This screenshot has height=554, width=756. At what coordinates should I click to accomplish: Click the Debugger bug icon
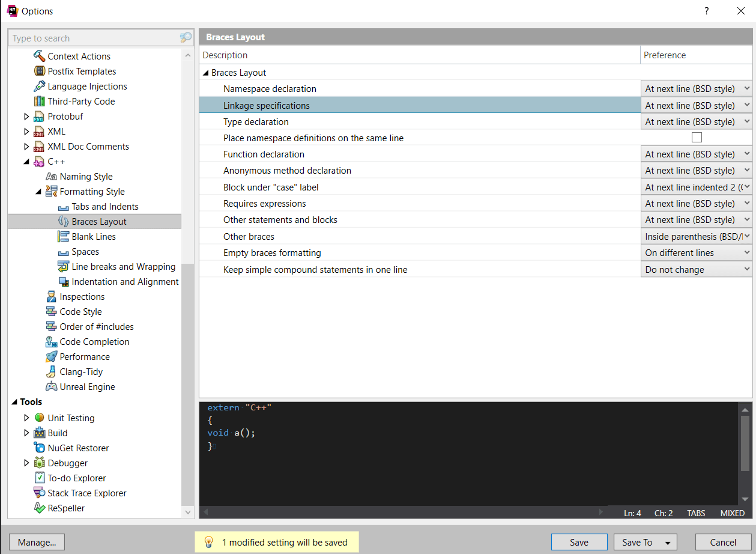[x=40, y=463]
